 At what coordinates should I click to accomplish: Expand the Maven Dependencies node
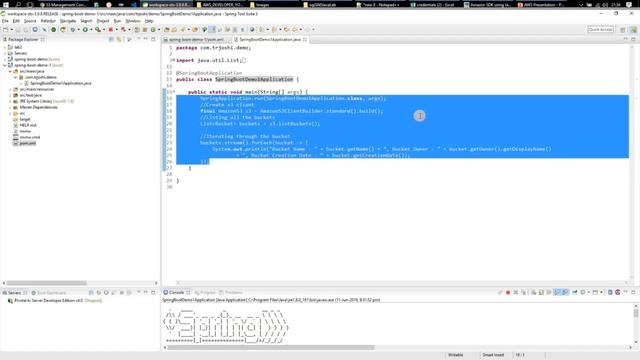(10, 107)
